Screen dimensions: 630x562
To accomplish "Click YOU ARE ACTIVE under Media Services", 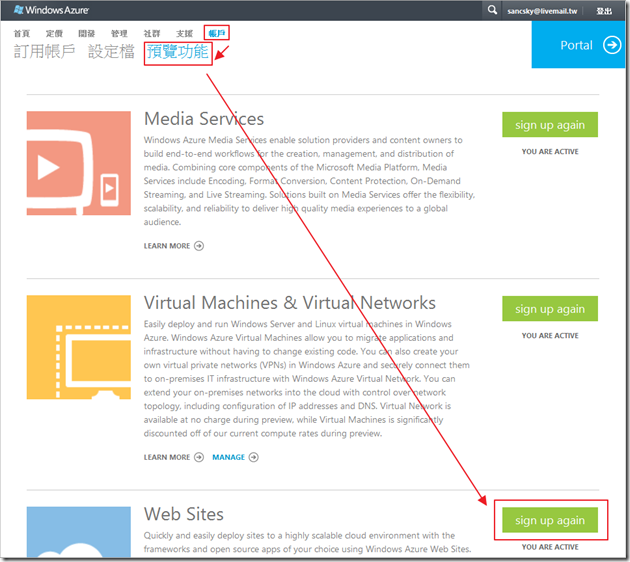I will 550,151.
